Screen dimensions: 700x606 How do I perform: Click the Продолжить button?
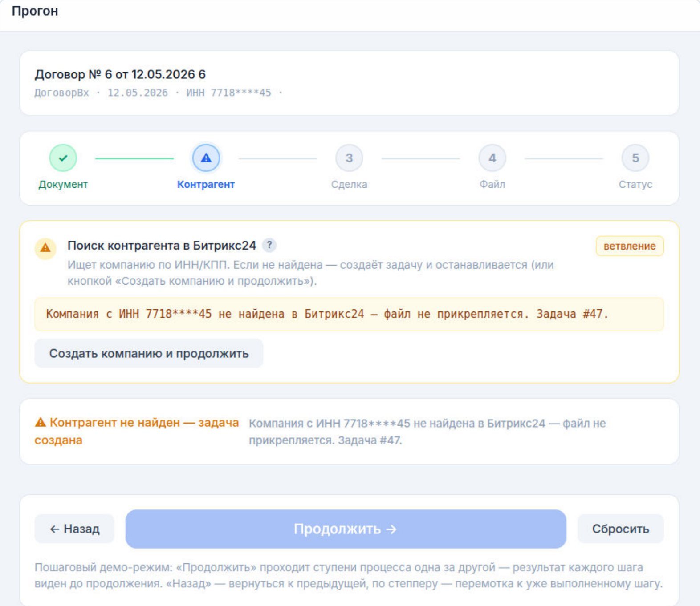click(x=346, y=529)
